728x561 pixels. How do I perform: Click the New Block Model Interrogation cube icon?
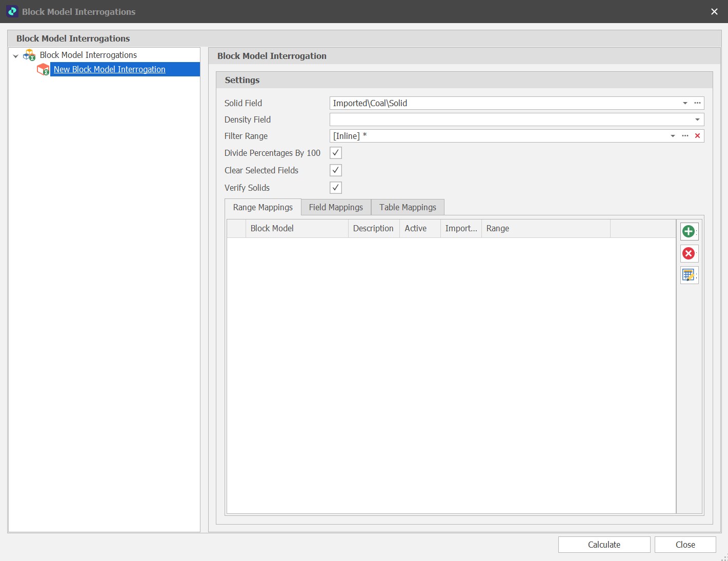click(43, 69)
